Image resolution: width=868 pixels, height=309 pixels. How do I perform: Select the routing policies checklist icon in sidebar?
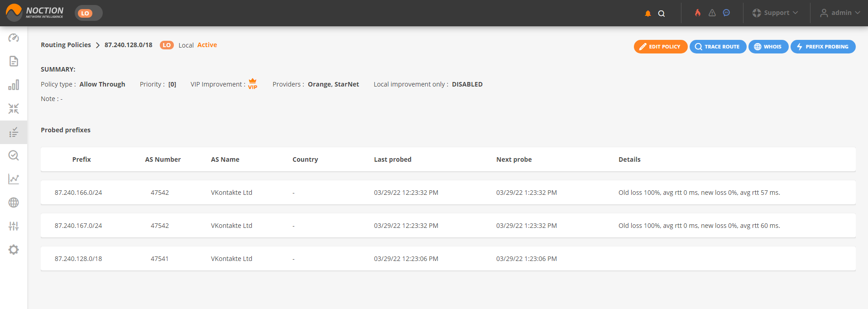point(14,132)
